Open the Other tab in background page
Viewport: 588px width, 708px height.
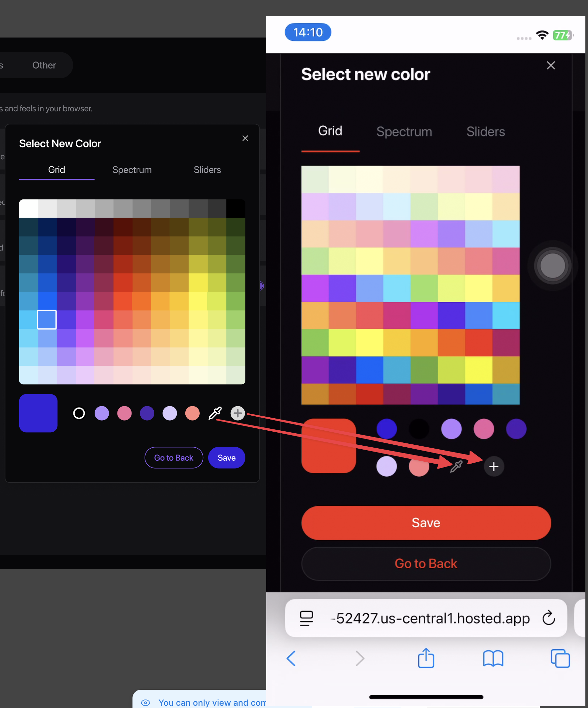coord(44,65)
